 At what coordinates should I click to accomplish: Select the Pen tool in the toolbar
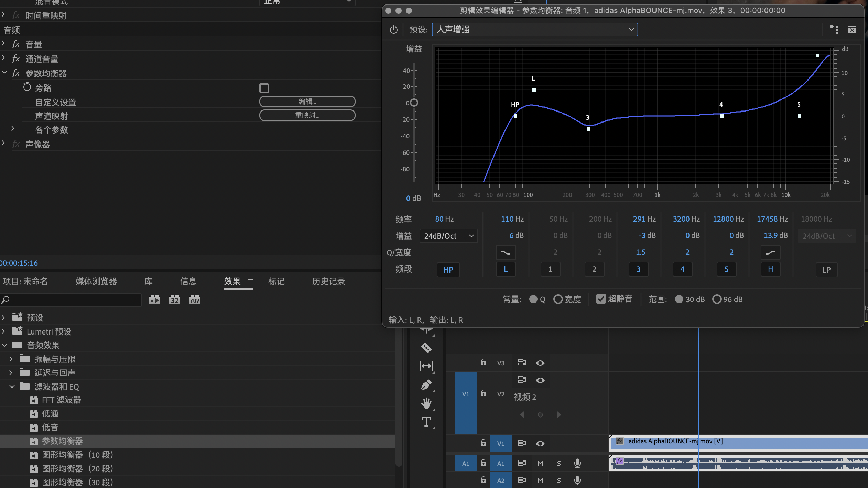[426, 385]
